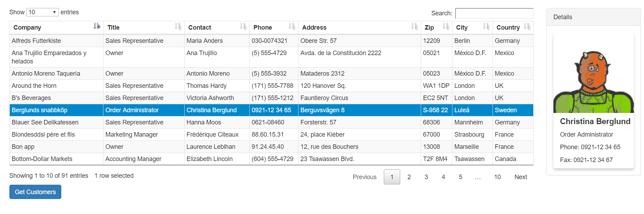The image size is (644, 214).
Task: Click the Phone column sort arrows
Action: click(292, 26)
